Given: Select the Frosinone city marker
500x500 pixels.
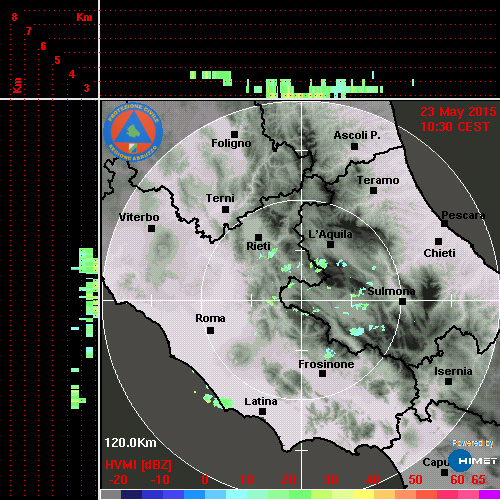Looking at the screenshot, I should point(322,374).
